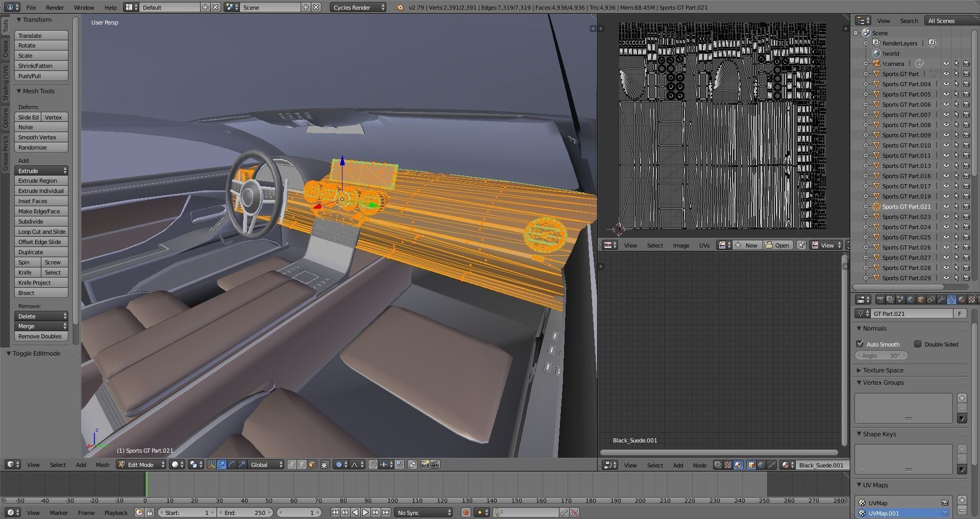Select edge select mode icon in 3D header

point(302,464)
